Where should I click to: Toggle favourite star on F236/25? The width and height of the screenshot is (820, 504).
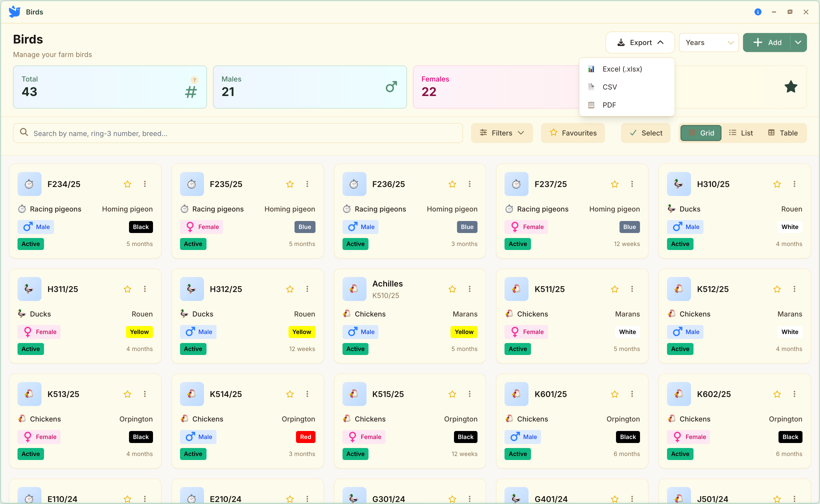tap(452, 184)
